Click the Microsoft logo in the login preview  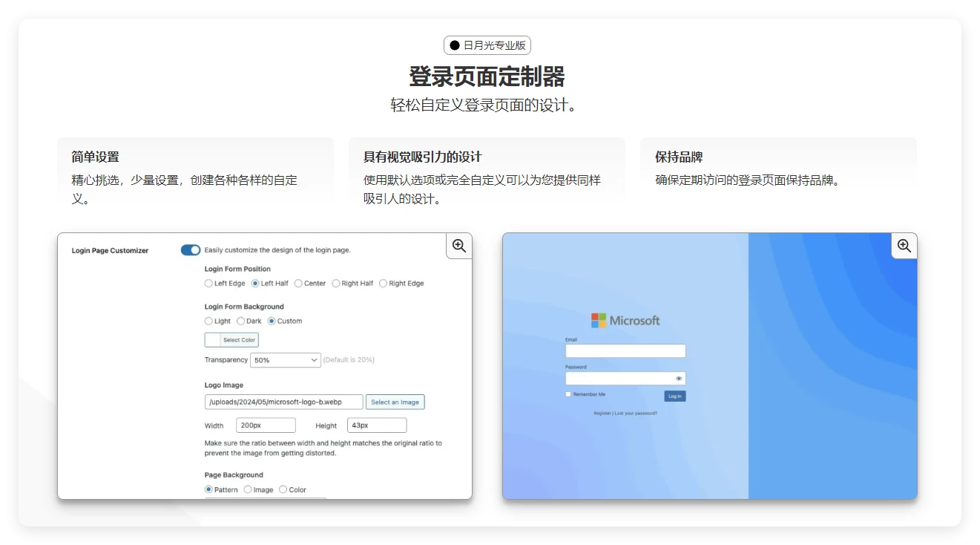point(625,320)
